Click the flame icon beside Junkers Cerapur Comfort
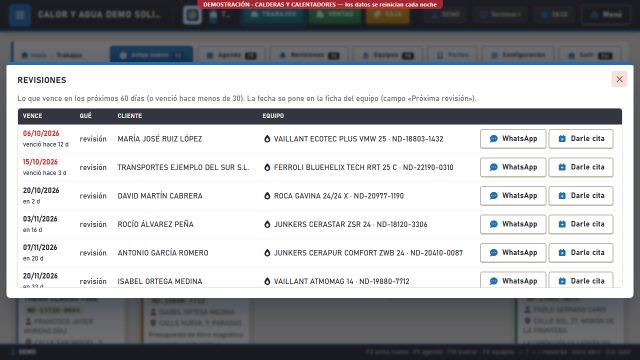 click(x=267, y=253)
